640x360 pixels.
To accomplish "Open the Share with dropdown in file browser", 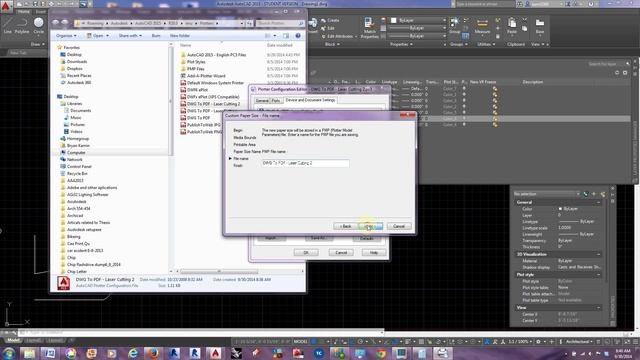I will [x=130, y=36].
